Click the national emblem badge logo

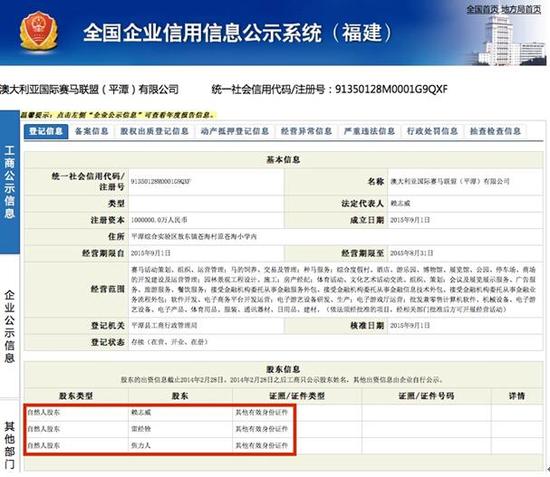(39, 32)
